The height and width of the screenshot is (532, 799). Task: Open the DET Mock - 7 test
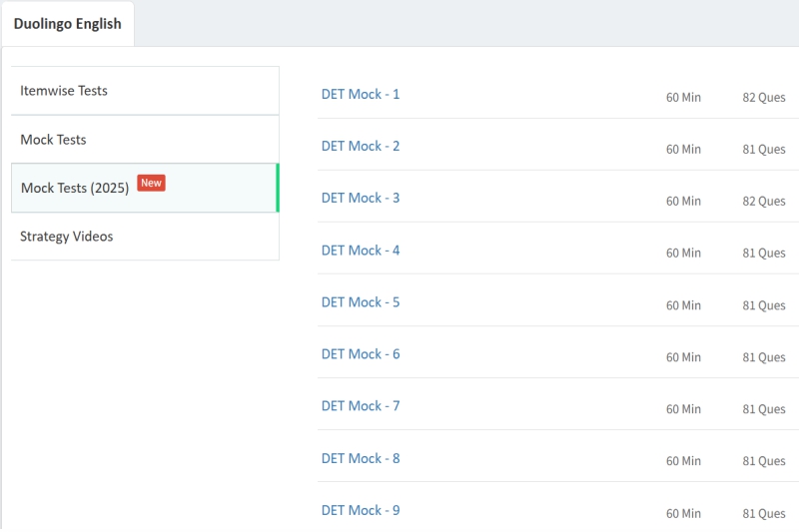click(x=361, y=406)
